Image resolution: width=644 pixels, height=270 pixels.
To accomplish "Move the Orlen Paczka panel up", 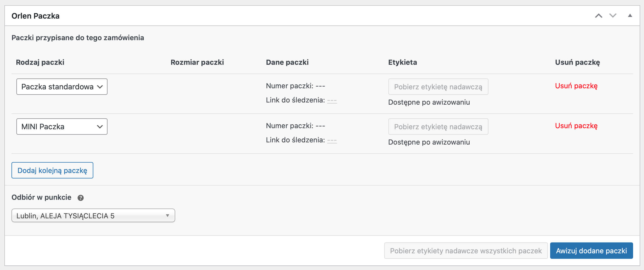I will [598, 16].
